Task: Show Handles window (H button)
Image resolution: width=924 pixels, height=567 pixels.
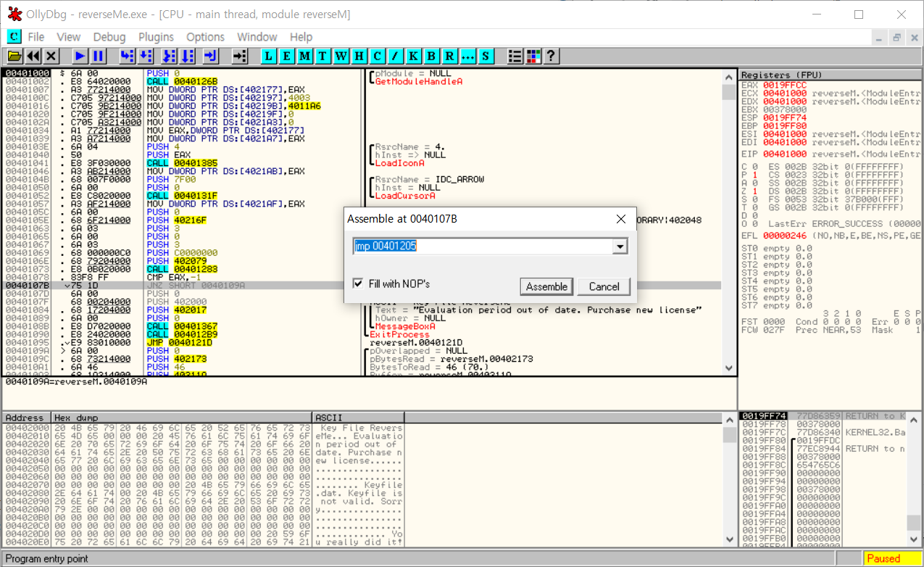Action: [359, 56]
